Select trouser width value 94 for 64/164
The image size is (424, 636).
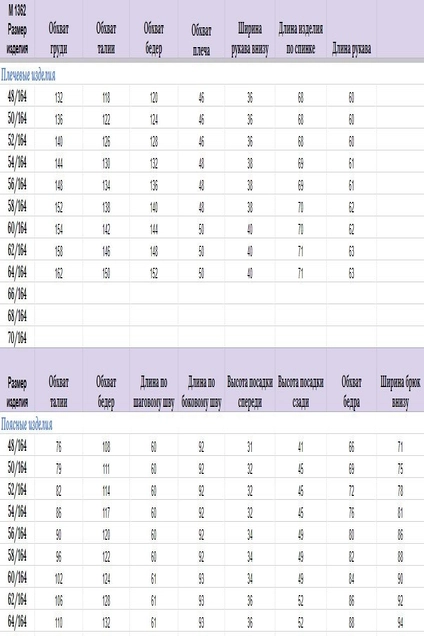[400, 622]
